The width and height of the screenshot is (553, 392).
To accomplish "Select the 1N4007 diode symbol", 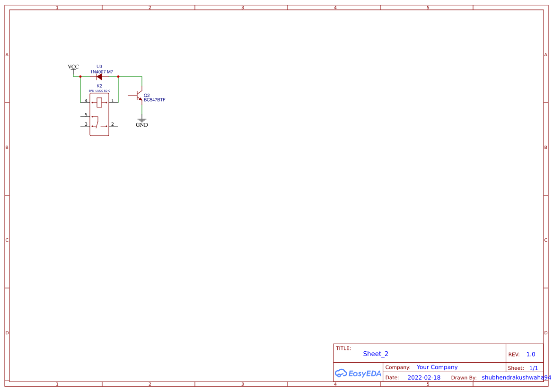I will 100,76.
